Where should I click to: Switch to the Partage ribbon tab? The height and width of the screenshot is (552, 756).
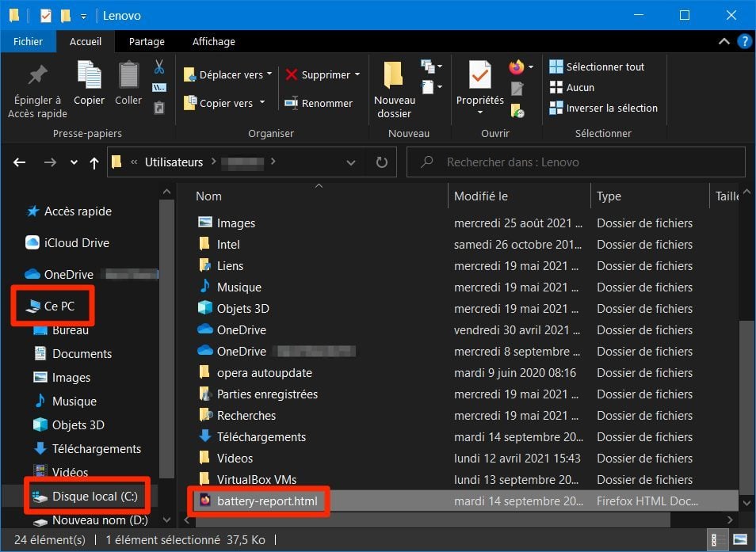[x=147, y=41]
